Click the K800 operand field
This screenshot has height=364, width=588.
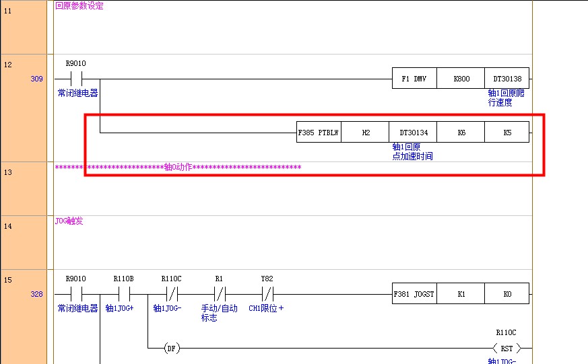pos(461,79)
